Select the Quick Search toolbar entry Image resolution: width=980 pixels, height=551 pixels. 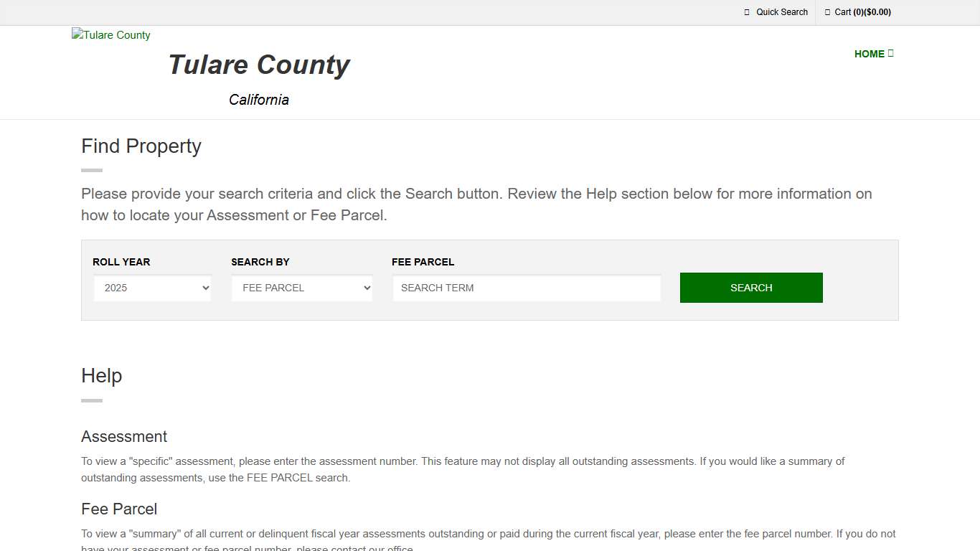781,12
